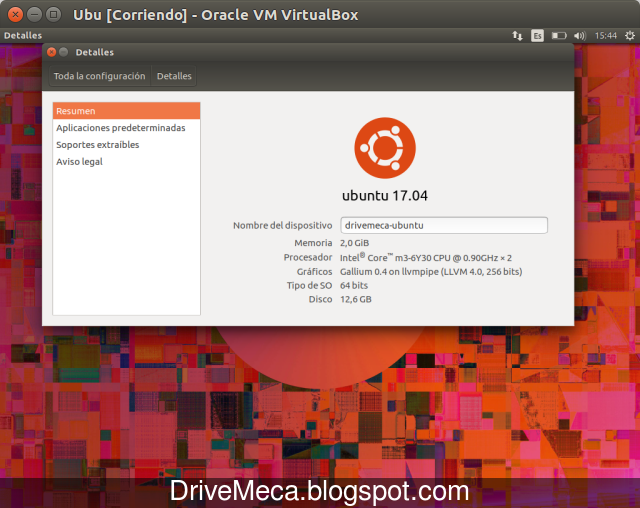Image resolution: width=640 pixels, height=508 pixels.
Task: Go back to Toda la configuración
Action: tap(100, 76)
